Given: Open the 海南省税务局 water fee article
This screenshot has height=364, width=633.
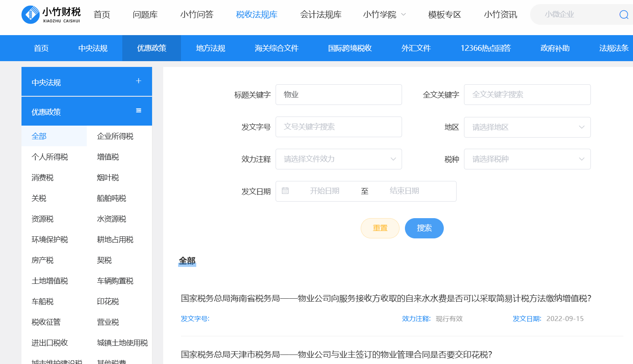Looking at the screenshot, I should pos(386,298).
